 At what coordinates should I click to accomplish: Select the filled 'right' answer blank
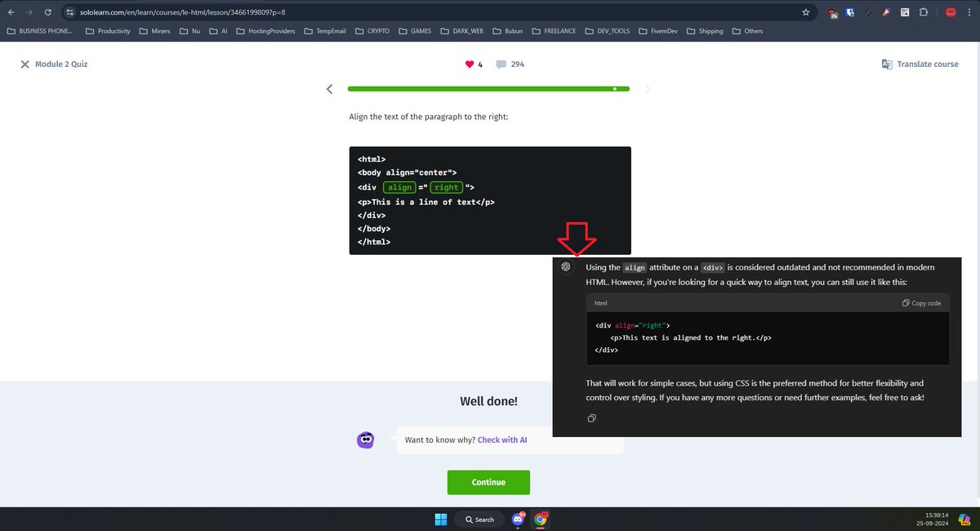446,187
